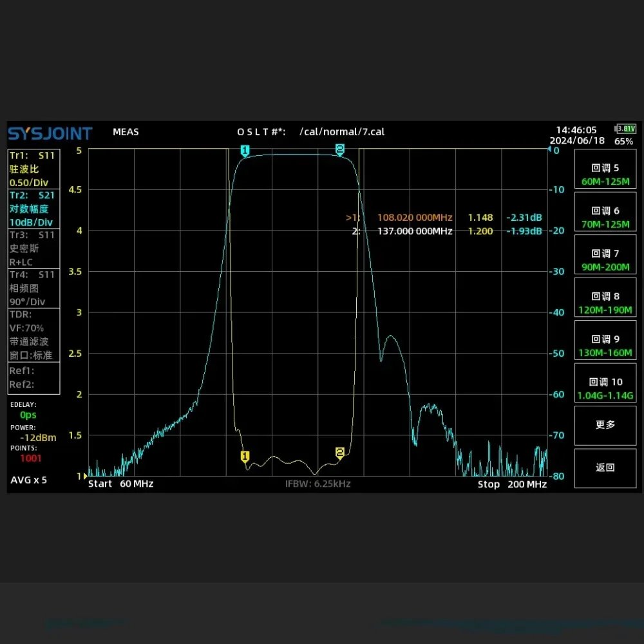Click cyan marker 2 at top of passband
Image resolution: width=644 pixels, height=644 pixels.
coord(340,149)
